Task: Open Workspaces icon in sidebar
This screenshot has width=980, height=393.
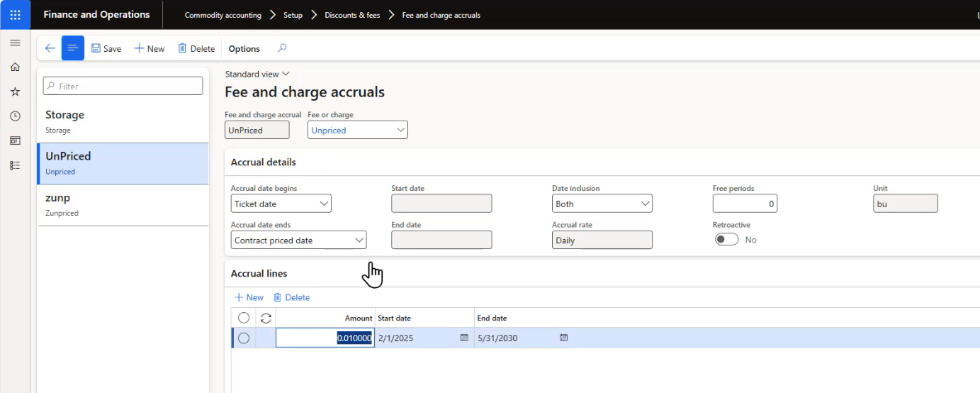Action: tap(15, 140)
